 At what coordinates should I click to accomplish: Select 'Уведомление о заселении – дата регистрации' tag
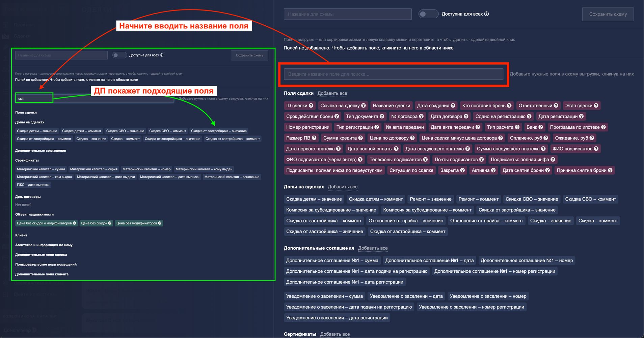tap(337, 318)
